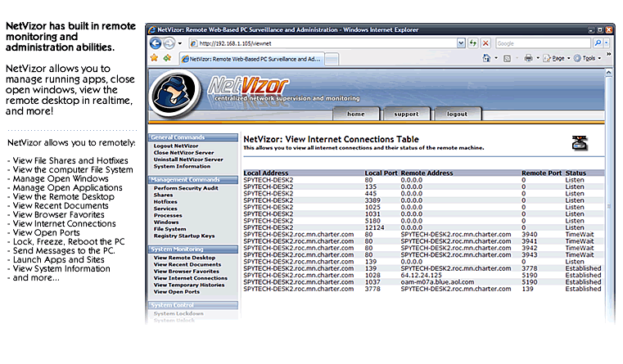Image resolution: width=623 pixels, height=364 pixels.
Task: Click the Refresh page icon
Action: pos(471,43)
